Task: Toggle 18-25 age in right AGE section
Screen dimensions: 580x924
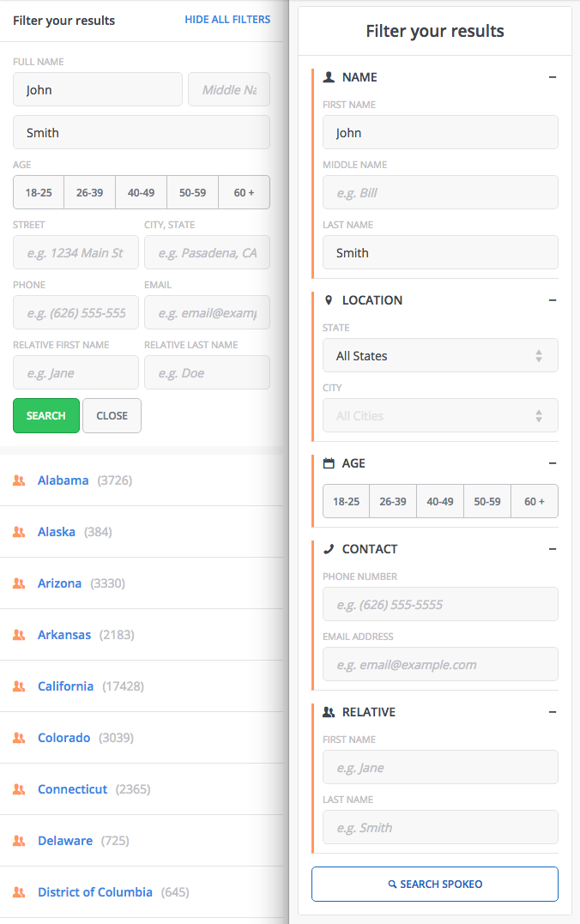Action: pyautogui.click(x=346, y=502)
